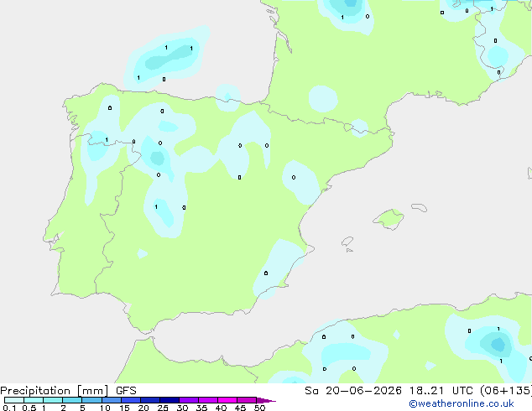The width and height of the screenshot is (532, 411).
Task: Click the '25' legend value label
Action: point(163,408)
